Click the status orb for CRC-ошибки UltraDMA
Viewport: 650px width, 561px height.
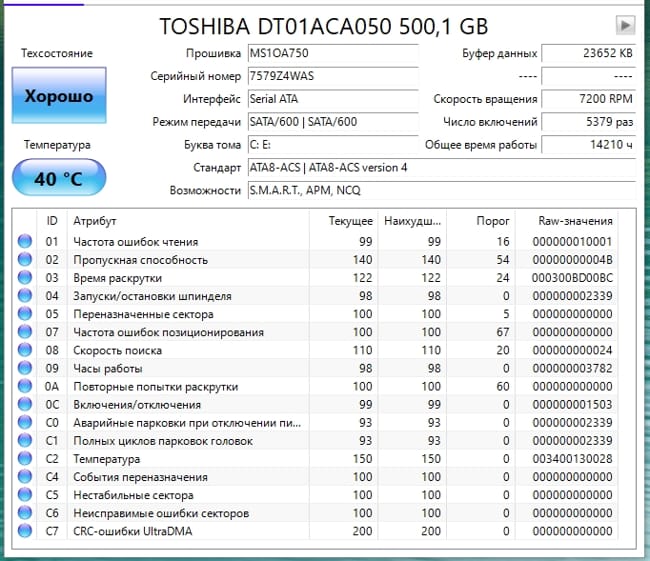[x=25, y=531]
